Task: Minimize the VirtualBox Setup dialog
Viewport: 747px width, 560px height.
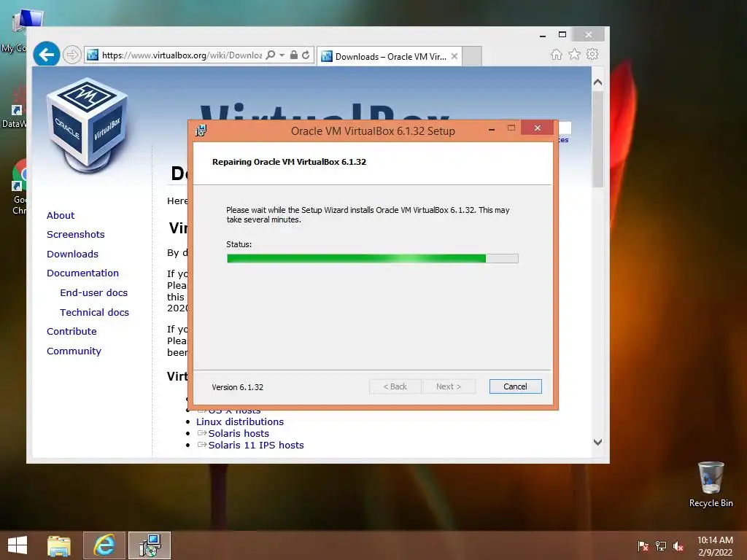Action: 491,128
